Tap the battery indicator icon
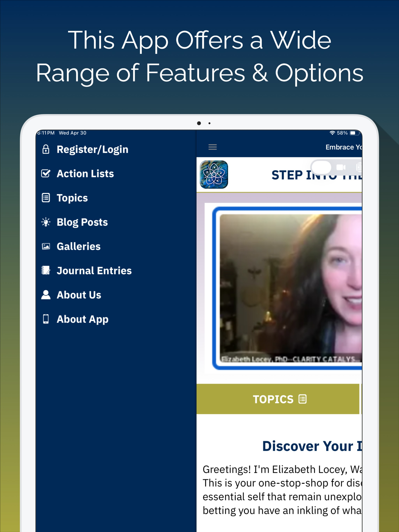This screenshot has height=532, width=399. click(x=355, y=133)
